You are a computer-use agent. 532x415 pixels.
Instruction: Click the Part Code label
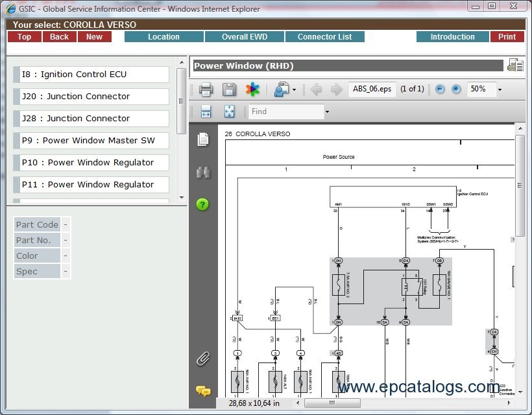37,224
